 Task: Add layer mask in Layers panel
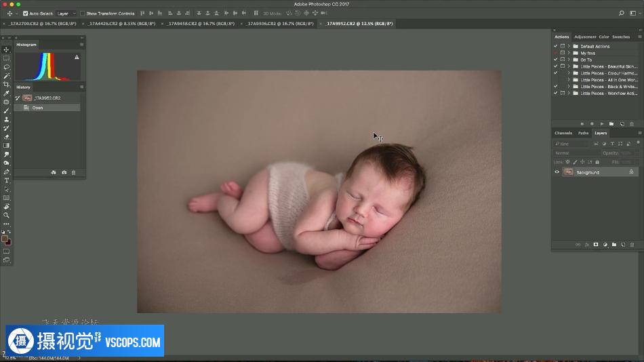pos(596,245)
